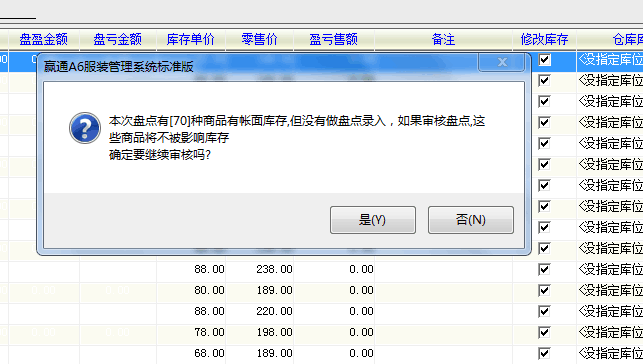Click the 修改库存 column header
Viewport: 643px width, 364px height.
click(x=544, y=39)
